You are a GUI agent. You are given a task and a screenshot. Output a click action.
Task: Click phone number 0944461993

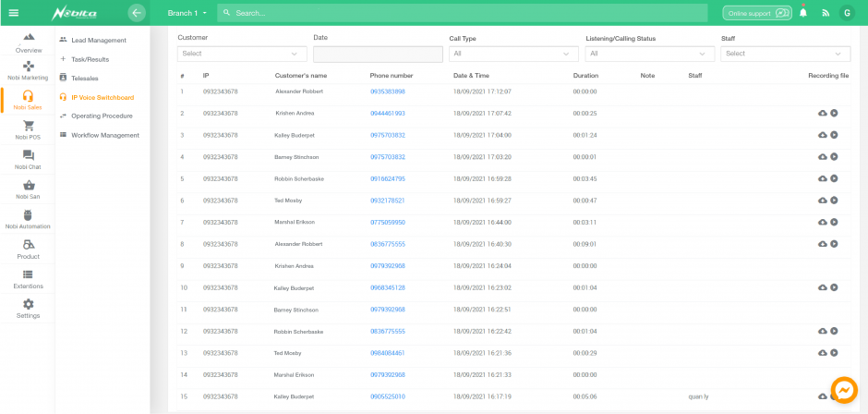click(388, 113)
